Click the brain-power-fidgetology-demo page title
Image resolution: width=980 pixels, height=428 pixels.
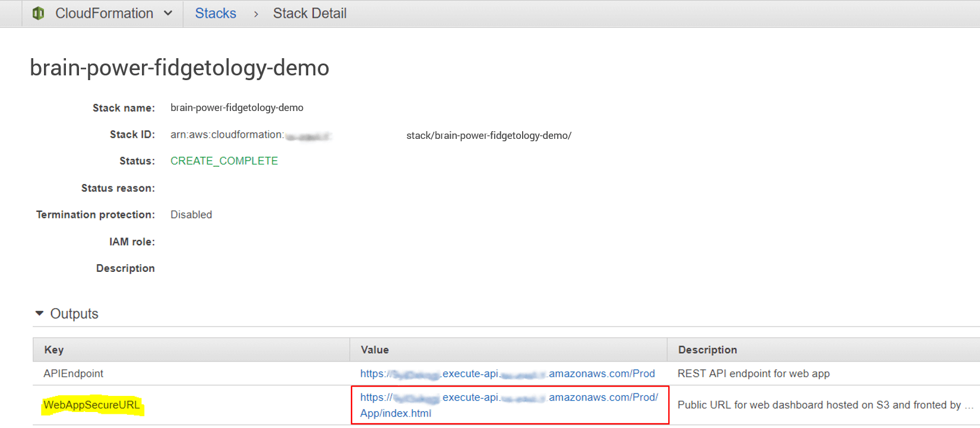[x=179, y=68]
